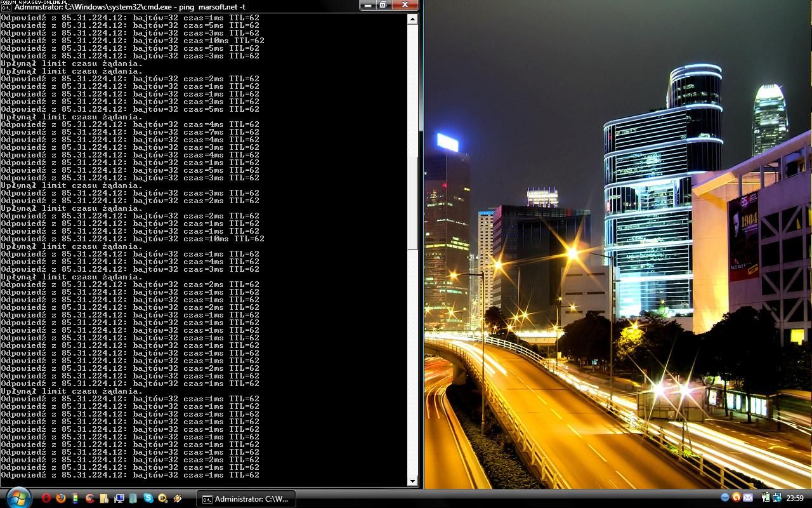
Task: Minimize the cmd.exe window
Action: point(367,5)
